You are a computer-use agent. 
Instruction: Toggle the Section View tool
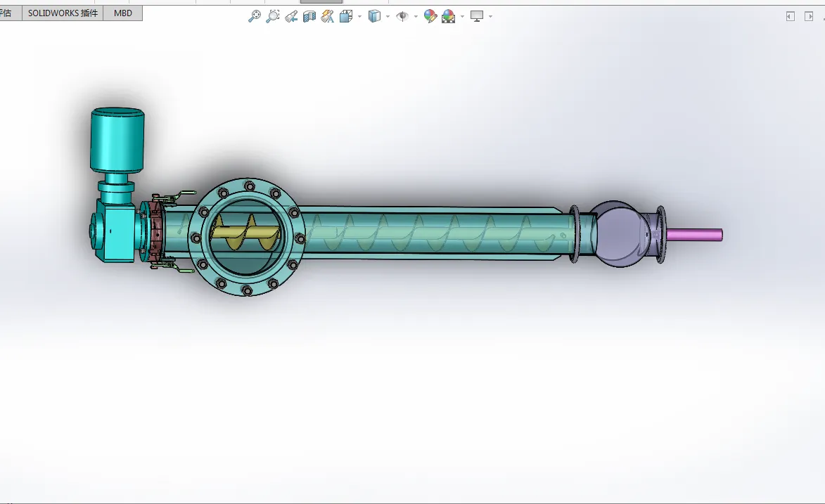[x=309, y=17]
